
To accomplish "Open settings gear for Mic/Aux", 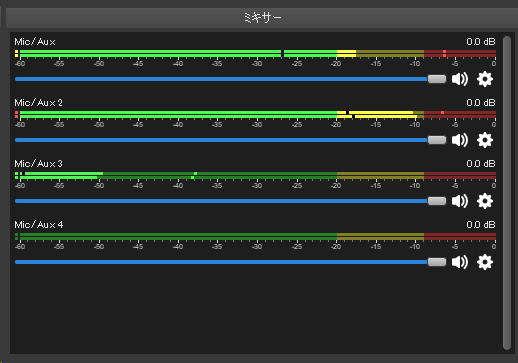I will [485, 79].
